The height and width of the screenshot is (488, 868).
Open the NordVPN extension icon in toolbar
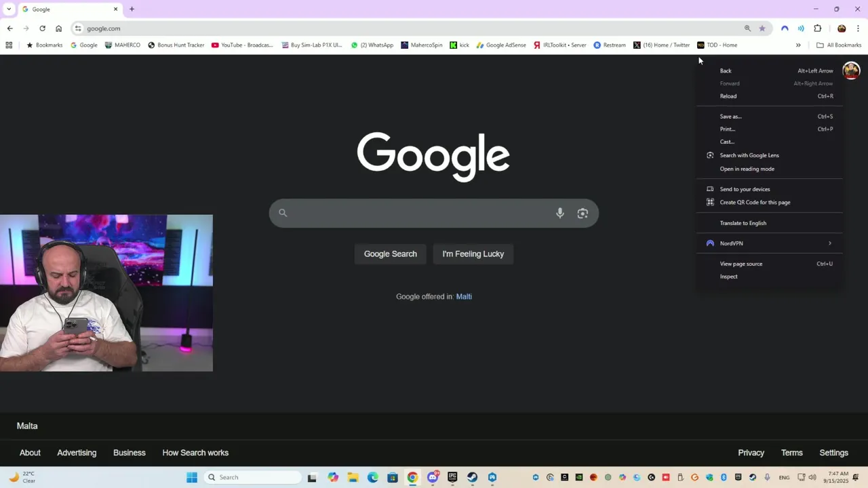click(x=785, y=28)
